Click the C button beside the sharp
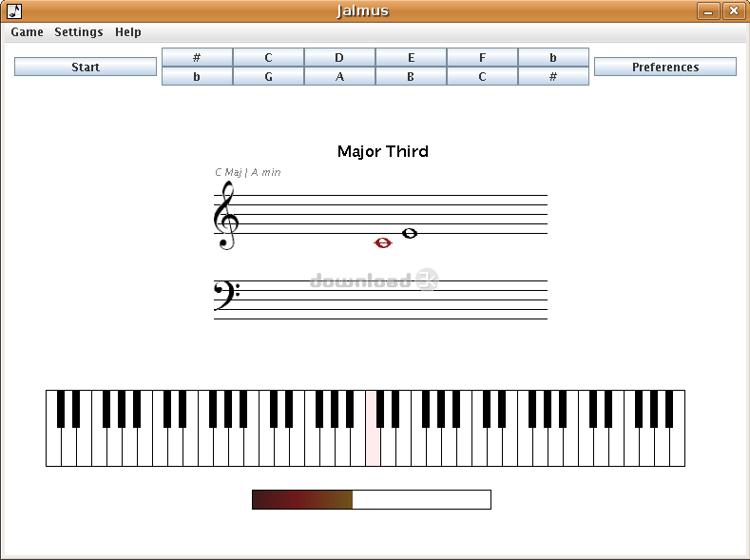Viewport: 750px width, 560px height. 268,57
